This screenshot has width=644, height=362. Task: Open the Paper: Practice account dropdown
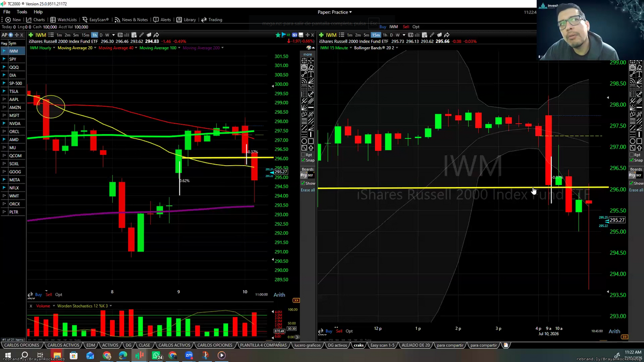click(335, 12)
